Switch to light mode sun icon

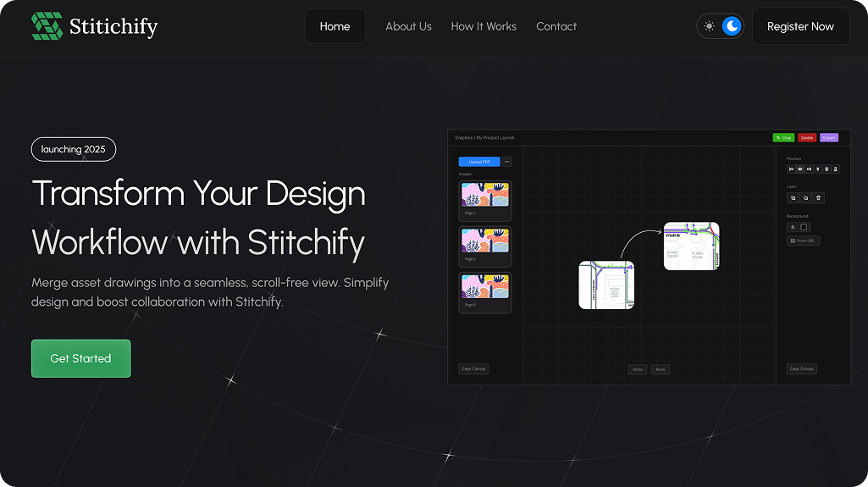tap(710, 26)
